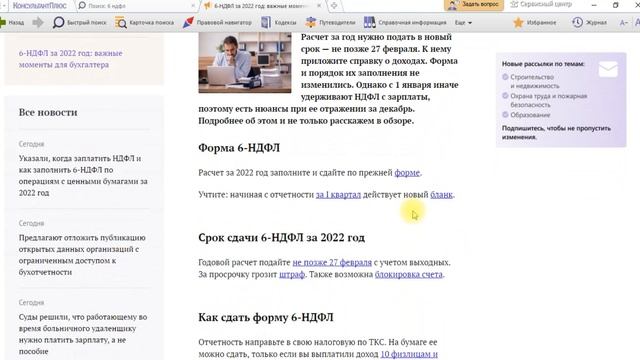
Task: Launch Правовой навигатор
Action: pos(217,22)
